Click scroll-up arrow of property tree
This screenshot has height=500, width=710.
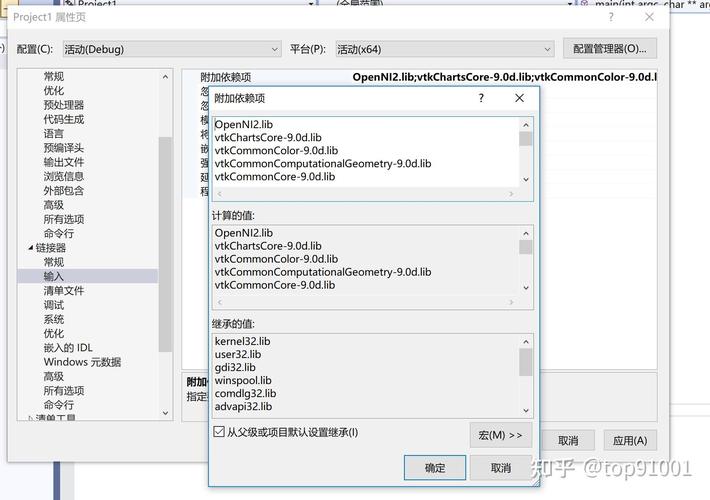point(165,77)
